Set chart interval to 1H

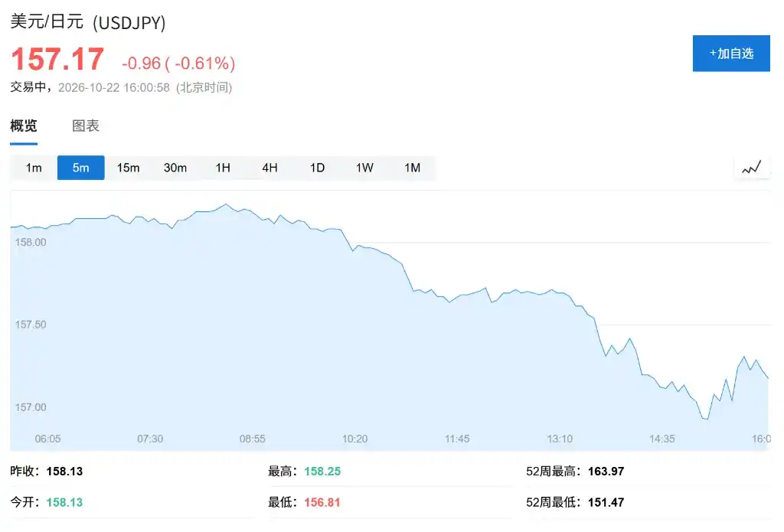coord(223,168)
